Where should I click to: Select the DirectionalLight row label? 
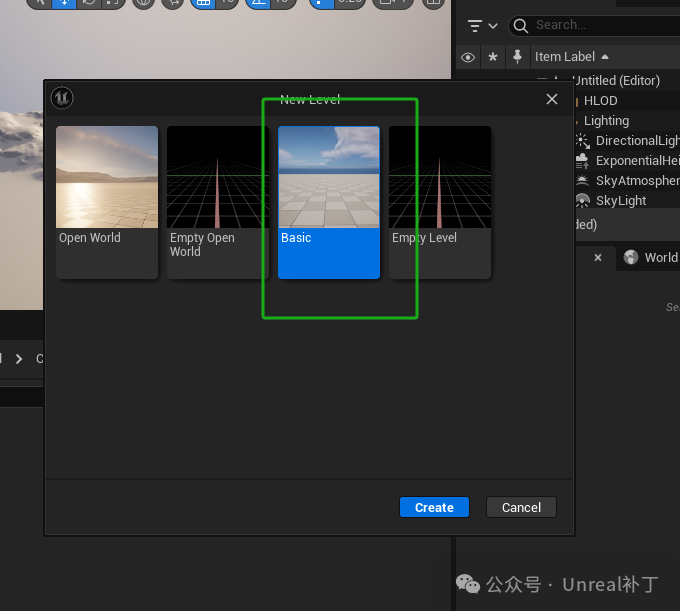tap(638, 140)
